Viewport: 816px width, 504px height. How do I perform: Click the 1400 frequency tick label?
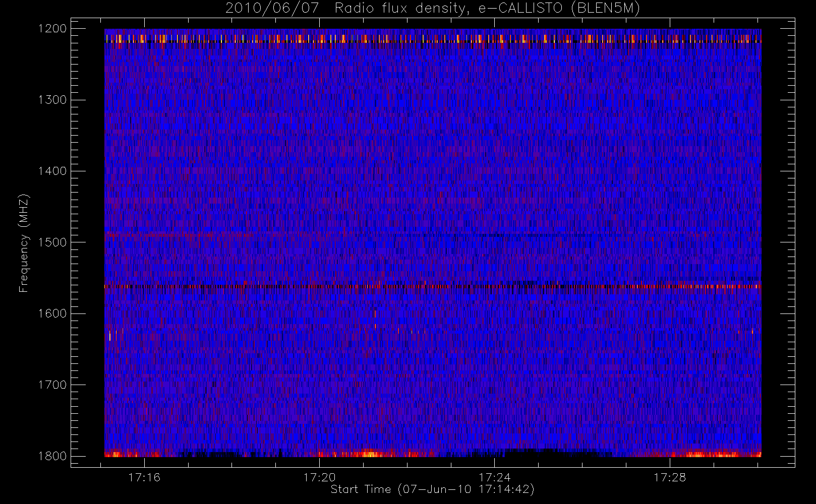52,171
